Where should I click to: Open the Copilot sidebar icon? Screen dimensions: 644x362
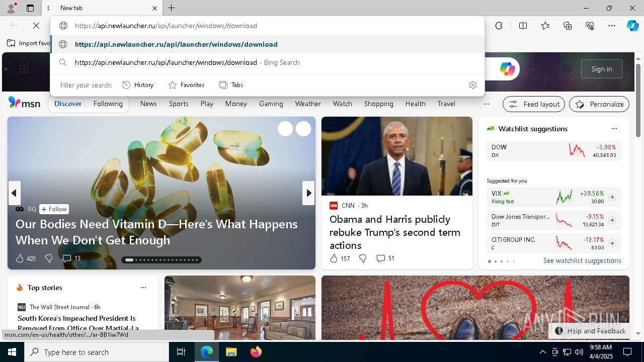pyautogui.click(x=632, y=26)
